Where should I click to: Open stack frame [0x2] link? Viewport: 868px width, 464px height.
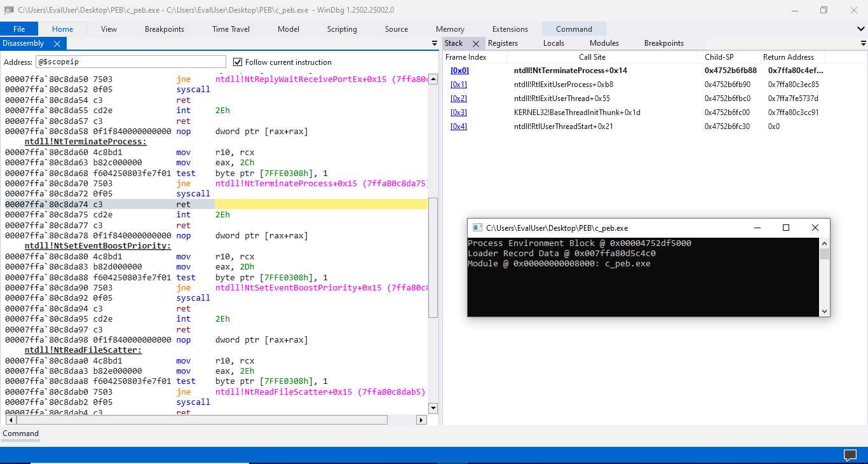[x=459, y=99]
